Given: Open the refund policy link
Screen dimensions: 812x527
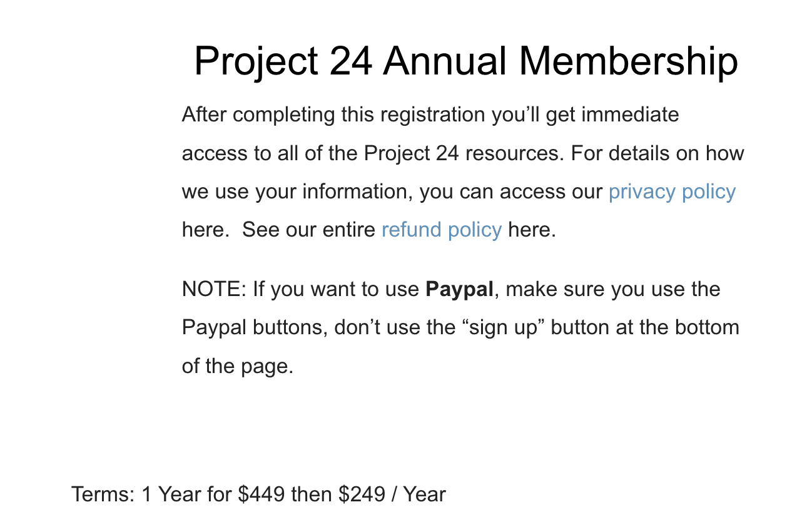Looking at the screenshot, I should pyautogui.click(x=442, y=230).
